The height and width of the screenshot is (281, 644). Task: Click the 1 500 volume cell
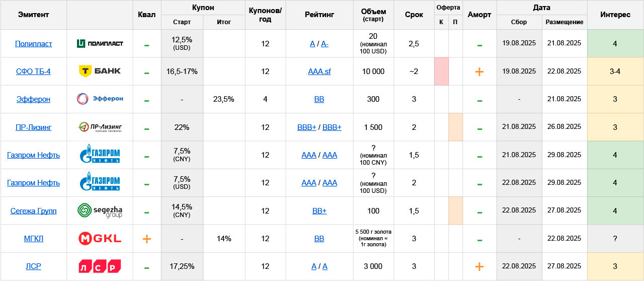(x=373, y=127)
